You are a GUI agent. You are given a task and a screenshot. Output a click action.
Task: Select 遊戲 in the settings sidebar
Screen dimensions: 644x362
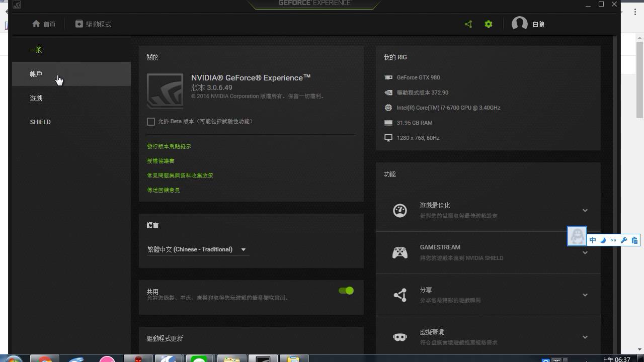[x=71, y=98]
